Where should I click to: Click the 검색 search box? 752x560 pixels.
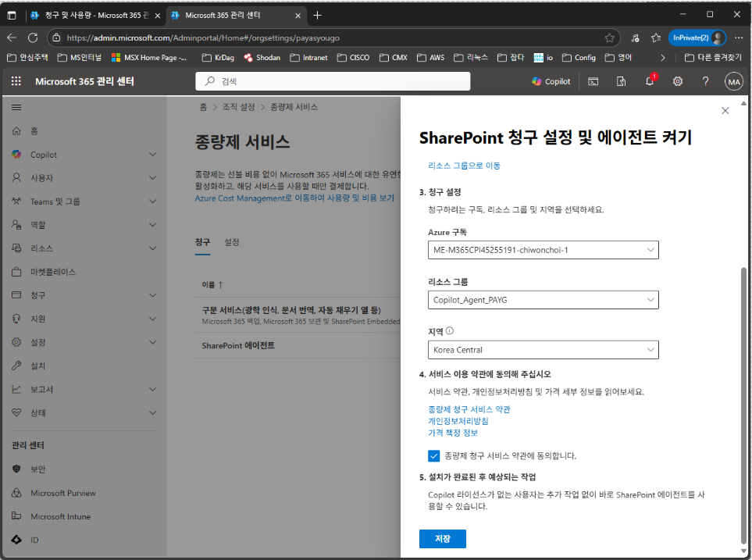pyautogui.click(x=333, y=81)
